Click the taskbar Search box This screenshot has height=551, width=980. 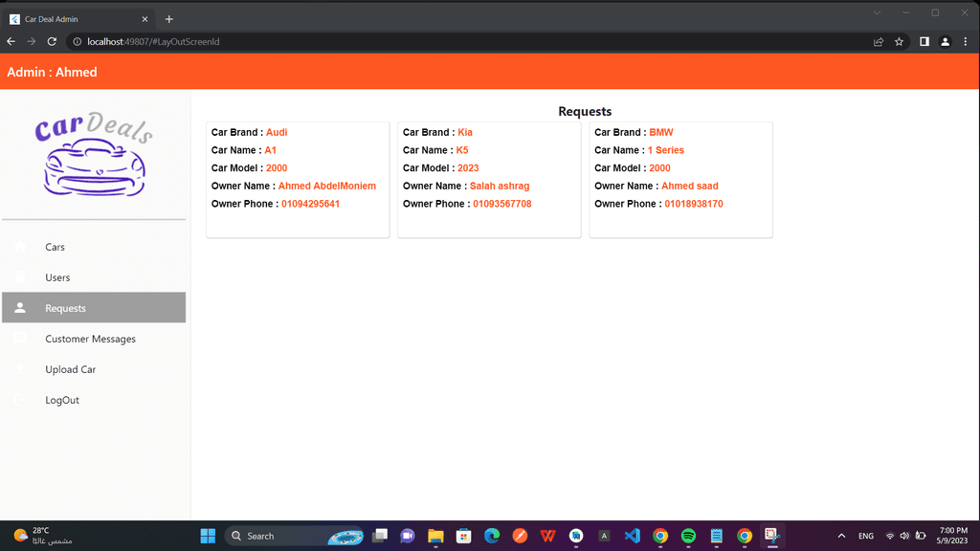(295, 536)
